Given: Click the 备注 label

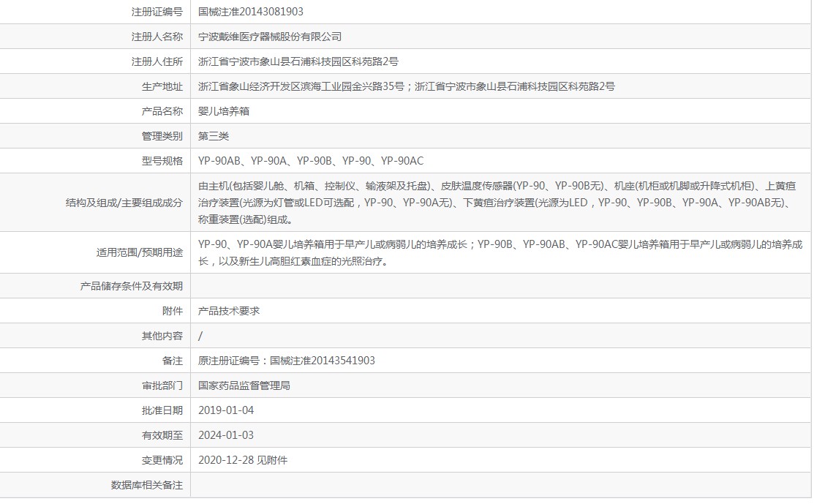Looking at the screenshot, I should click(x=173, y=361).
